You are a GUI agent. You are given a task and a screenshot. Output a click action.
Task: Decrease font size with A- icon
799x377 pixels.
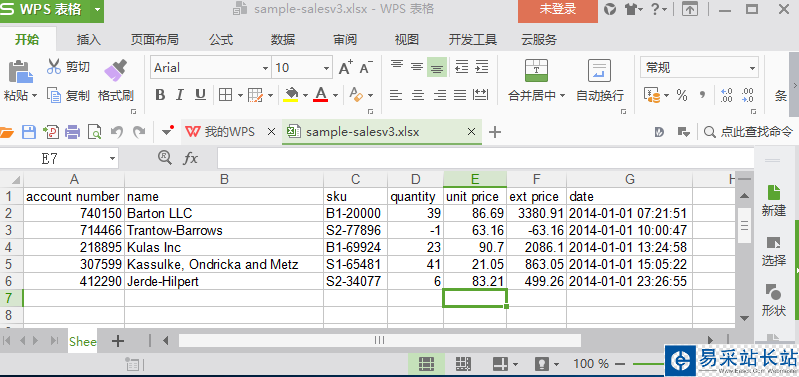(x=366, y=68)
